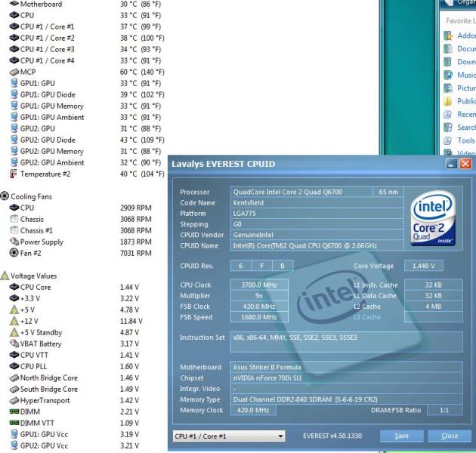The height and width of the screenshot is (453, 476).
Task: Click the Public folder icon in Explorer window
Action: (448, 101)
